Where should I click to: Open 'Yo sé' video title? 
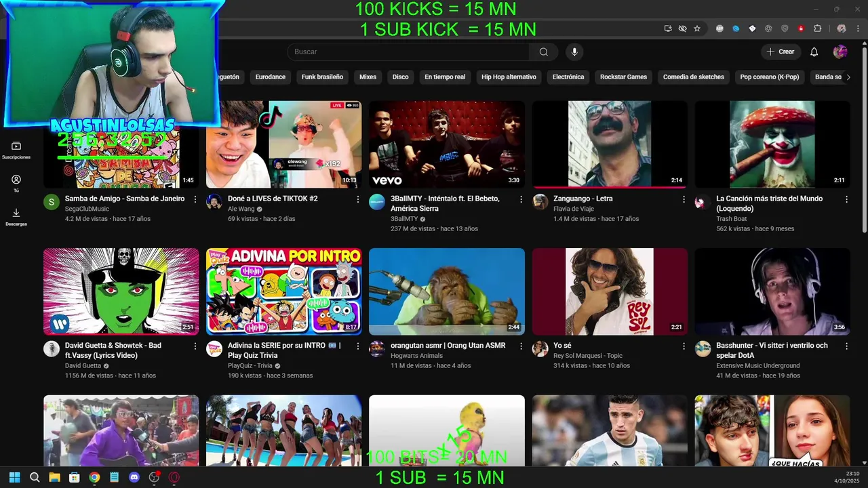pos(562,346)
